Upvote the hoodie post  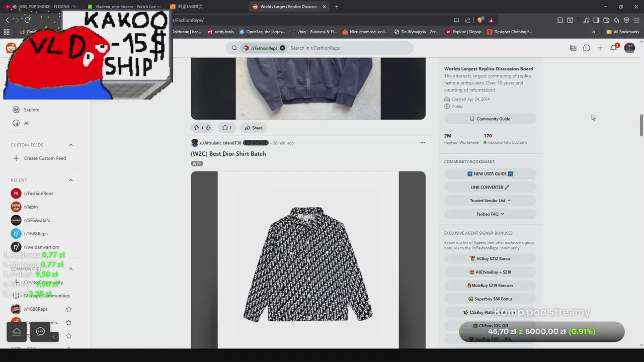tap(196, 128)
